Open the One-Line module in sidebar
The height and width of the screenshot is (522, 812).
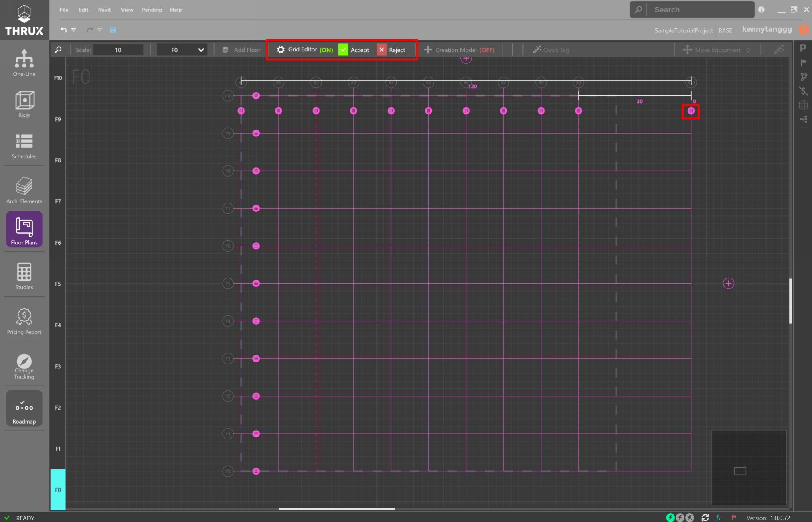click(24, 63)
